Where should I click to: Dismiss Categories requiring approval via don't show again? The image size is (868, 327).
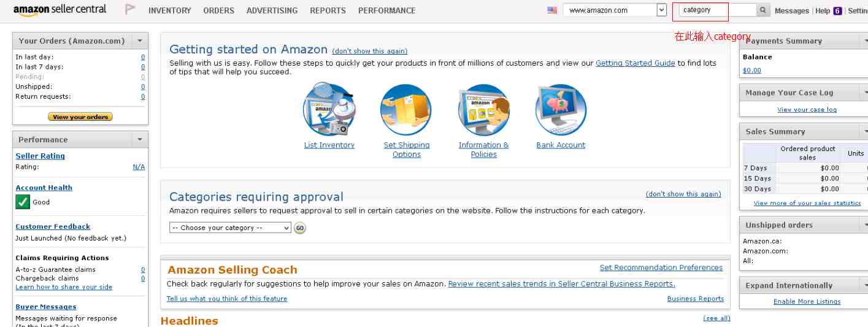[x=683, y=194]
